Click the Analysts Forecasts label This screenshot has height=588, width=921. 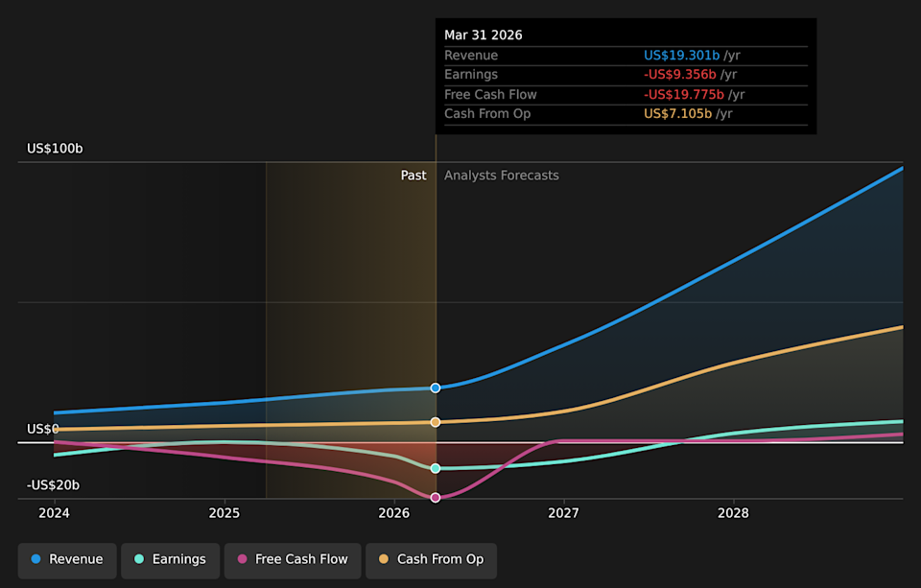pos(502,176)
